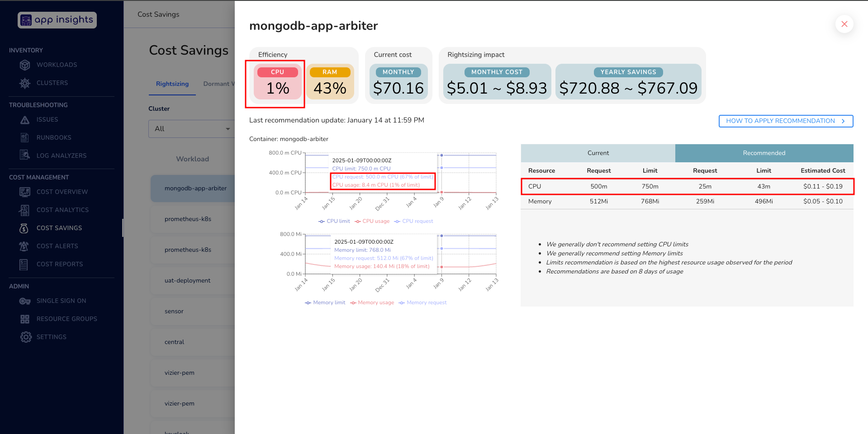This screenshot has width=868, height=434.
Task: Click the MONTHLY $70.16 current cost card
Action: (398, 82)
